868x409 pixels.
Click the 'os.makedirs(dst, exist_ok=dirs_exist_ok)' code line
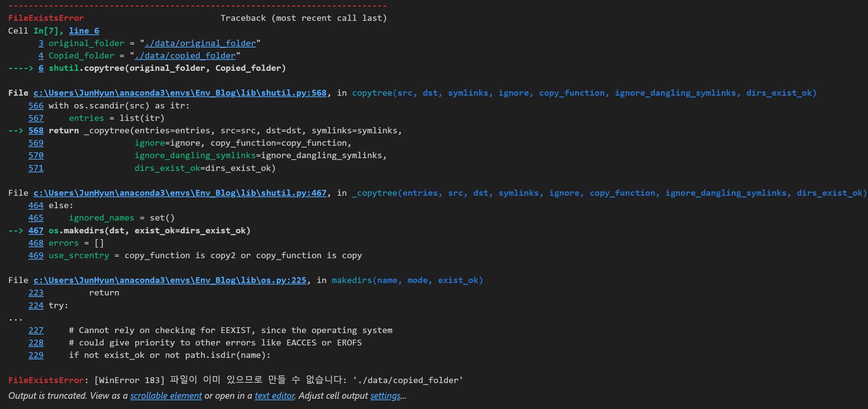pos(150,230)
